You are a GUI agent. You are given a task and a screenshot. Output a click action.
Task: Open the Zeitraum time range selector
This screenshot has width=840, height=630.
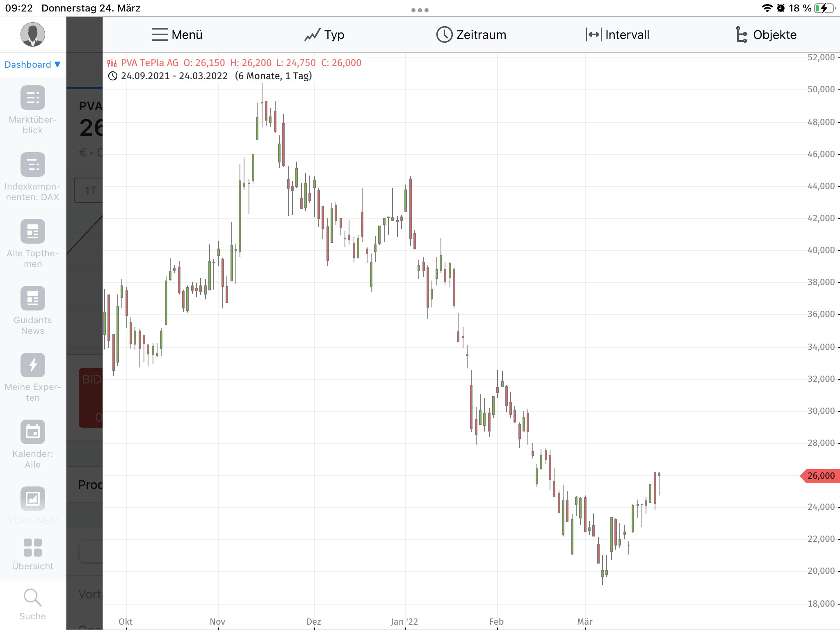[x=471, y=35]
